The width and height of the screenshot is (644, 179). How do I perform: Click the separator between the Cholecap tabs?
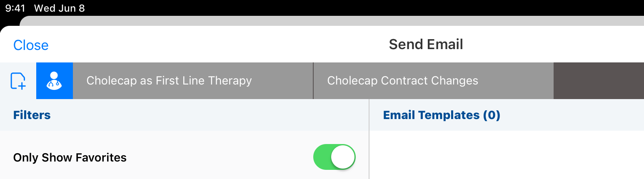tap(313, 81)
